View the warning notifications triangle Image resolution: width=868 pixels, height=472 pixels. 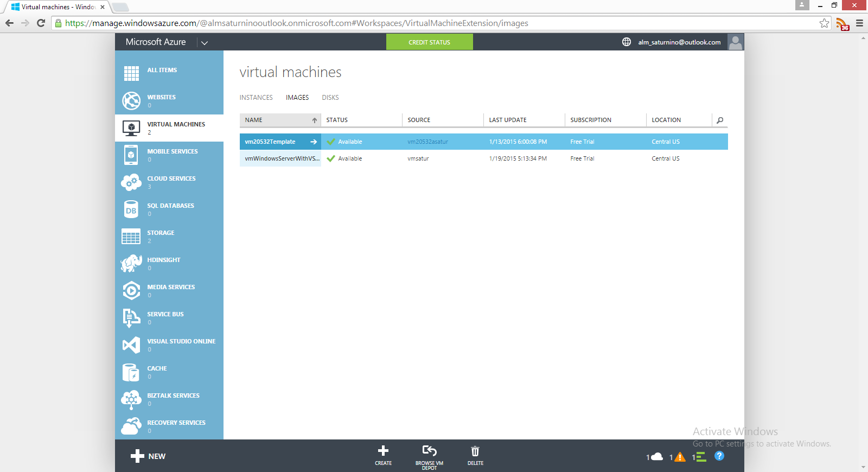point(679,457)
